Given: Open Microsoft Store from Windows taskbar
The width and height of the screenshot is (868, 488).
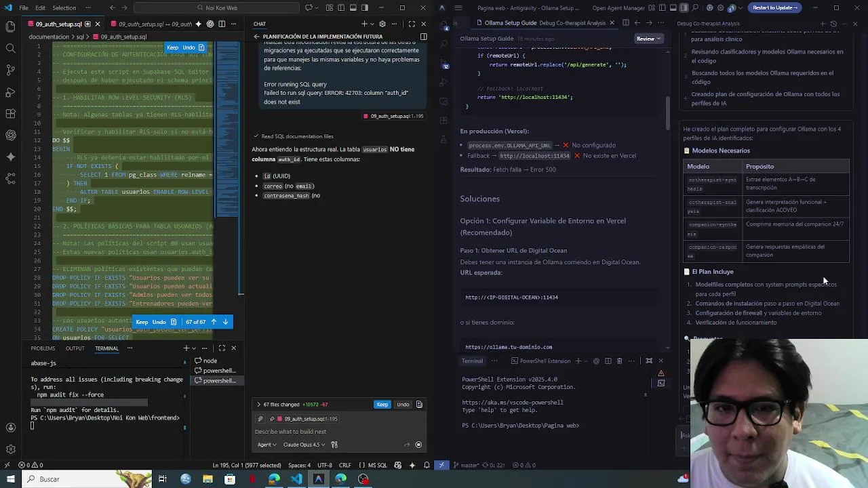Looking at the screenshot, I should point(230,479).
